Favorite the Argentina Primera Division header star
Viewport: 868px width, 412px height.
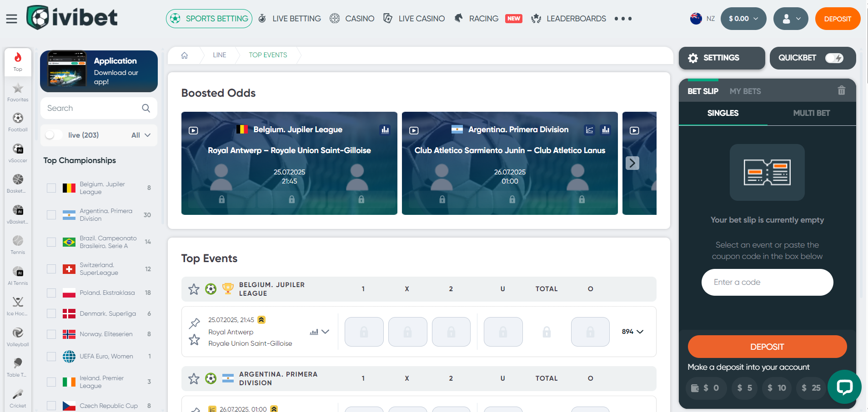(x=194, y=378)
